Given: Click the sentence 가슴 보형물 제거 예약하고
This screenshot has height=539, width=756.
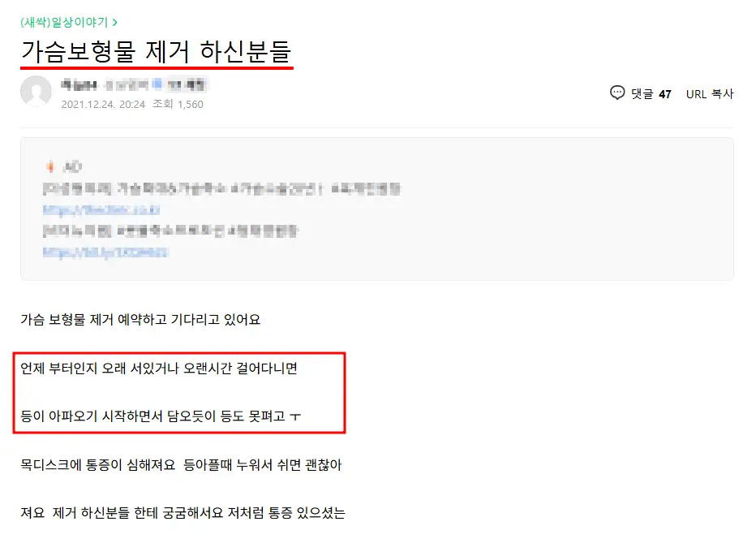Looking at the screenshot, I should (x=140, y=320).
